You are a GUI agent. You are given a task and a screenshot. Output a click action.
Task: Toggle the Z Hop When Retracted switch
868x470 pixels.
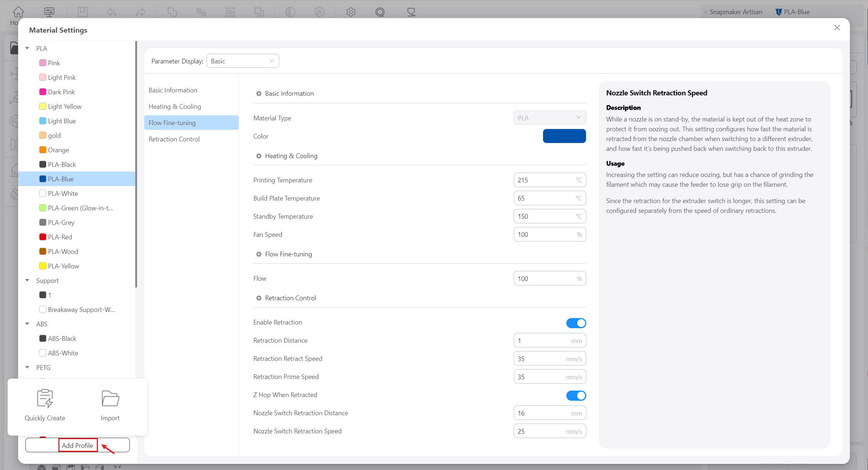tap(576, 395)
